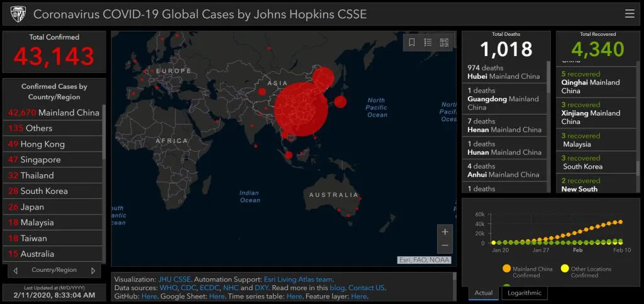
Task: Click the info text panel scrollbar
Action: [454, 276]
